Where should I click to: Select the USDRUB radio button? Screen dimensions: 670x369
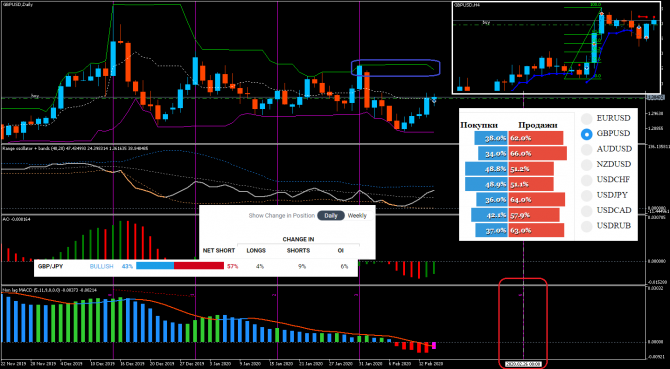(x=587, y=226)
